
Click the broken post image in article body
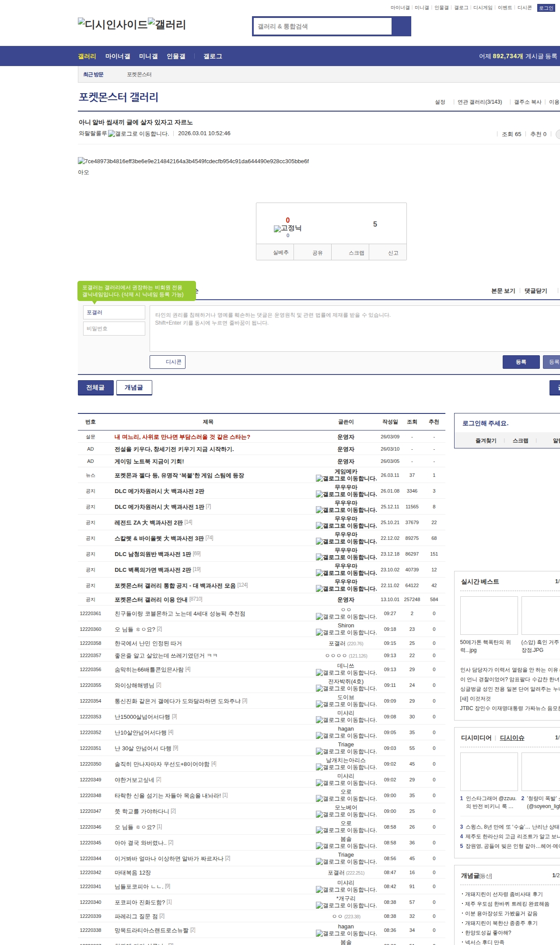tap(193, 161)
